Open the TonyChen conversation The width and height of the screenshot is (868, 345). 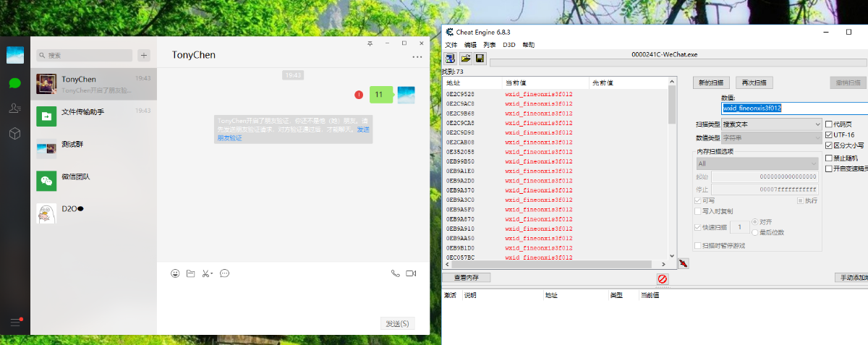[x=93, y=84]
